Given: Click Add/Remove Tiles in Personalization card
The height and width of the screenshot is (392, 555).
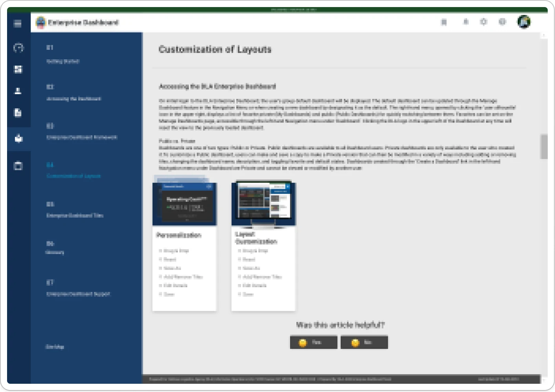Looking at the screenshot, I should click(x=183, y=277).
